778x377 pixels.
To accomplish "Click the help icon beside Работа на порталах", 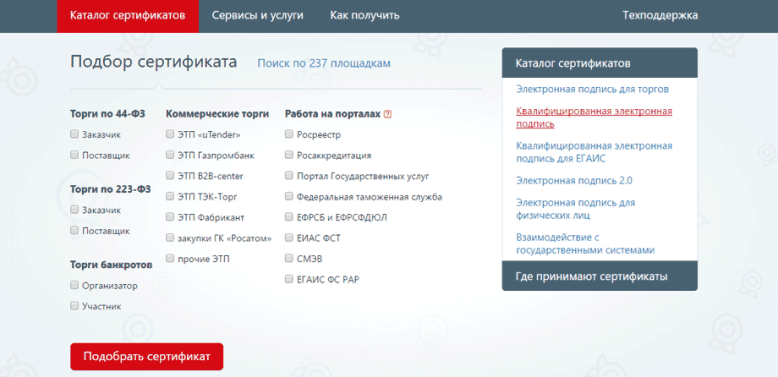I will click(388, 114).
